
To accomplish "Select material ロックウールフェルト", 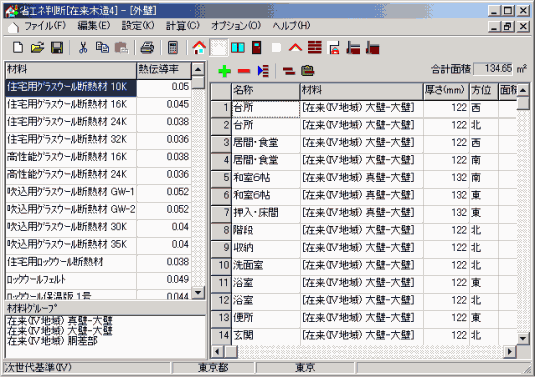I will (x=71, y=280).
